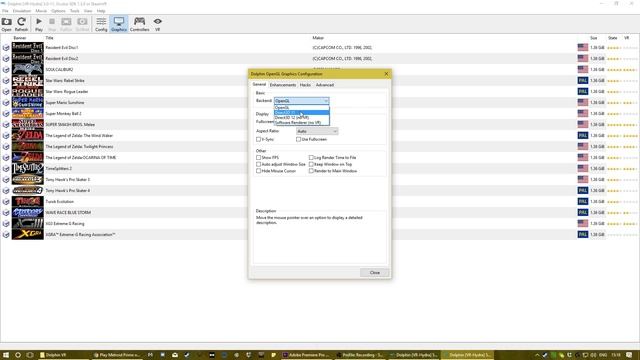
Task: Open the Options menu
Action: pyautogui.click(x=58, y=11)
